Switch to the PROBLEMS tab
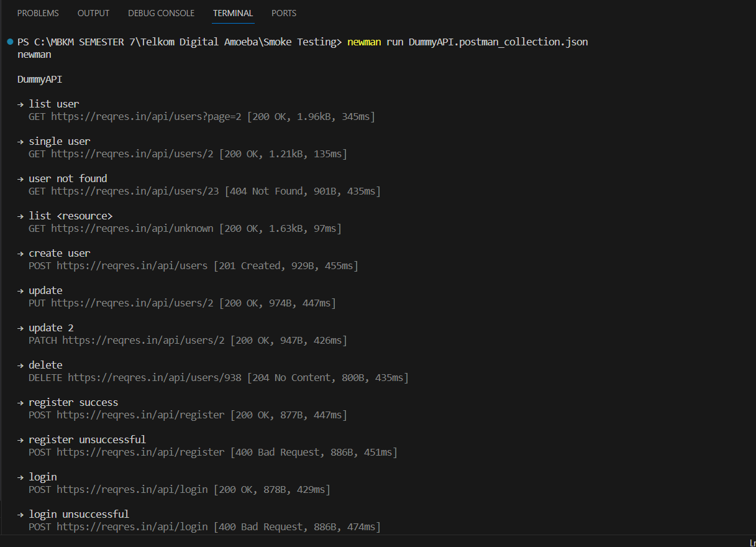756x547 pixels. pyautogui.click(x=38, y=13)
